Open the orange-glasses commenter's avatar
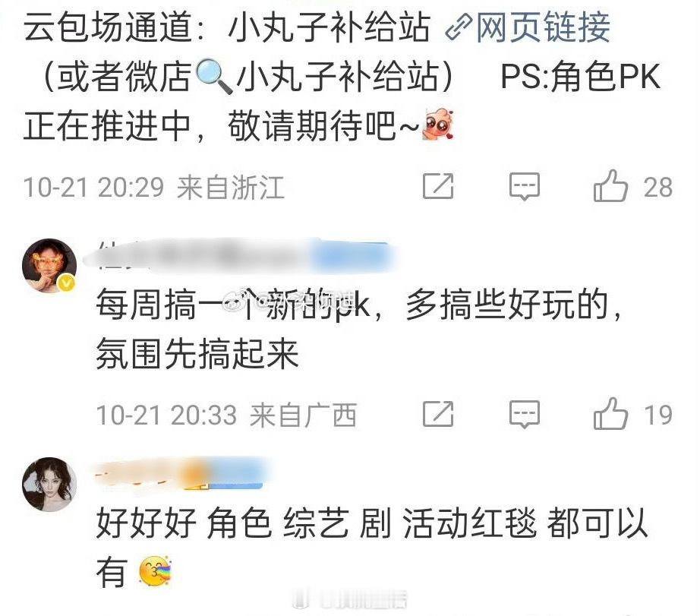Viewport: 700px width, 616px height. point(49,265)
